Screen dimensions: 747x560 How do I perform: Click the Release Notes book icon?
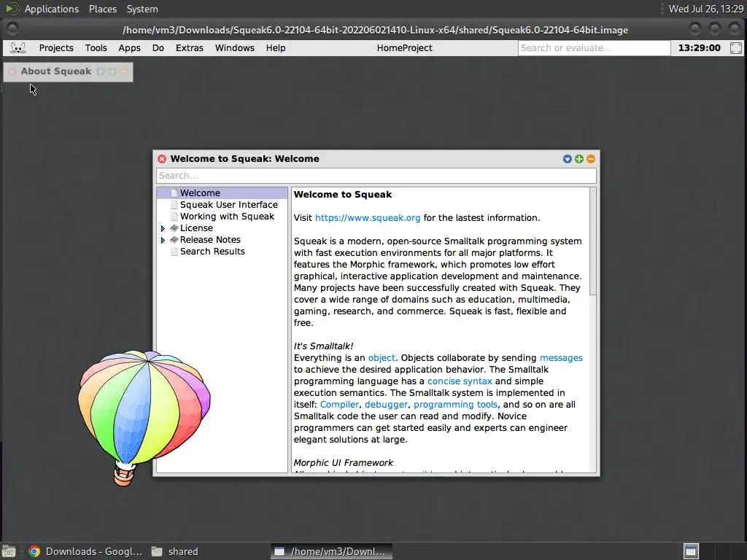[x=174, y=240]
